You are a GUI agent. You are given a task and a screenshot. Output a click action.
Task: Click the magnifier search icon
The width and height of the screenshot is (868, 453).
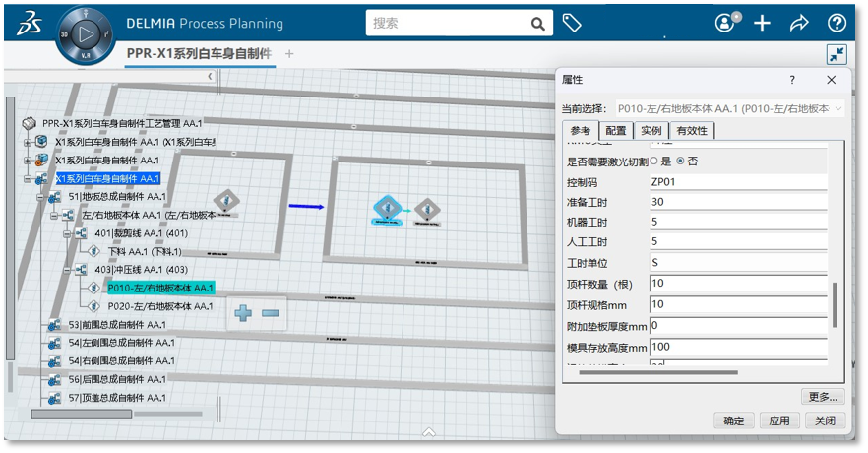(x=537, y=24)
